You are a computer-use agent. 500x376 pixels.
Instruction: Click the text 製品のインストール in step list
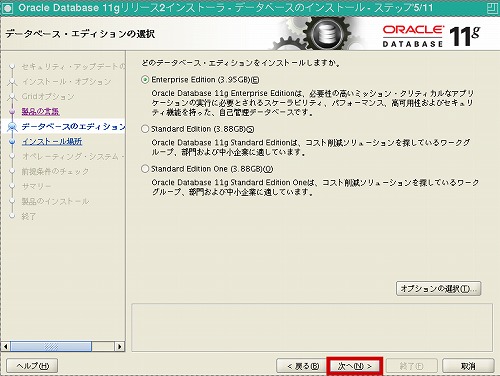(55, 201)
